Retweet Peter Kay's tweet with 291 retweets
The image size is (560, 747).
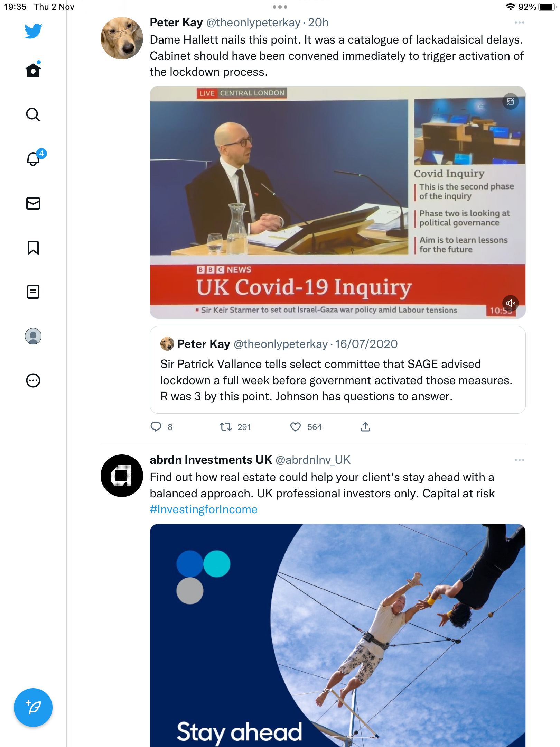point(235,427)
